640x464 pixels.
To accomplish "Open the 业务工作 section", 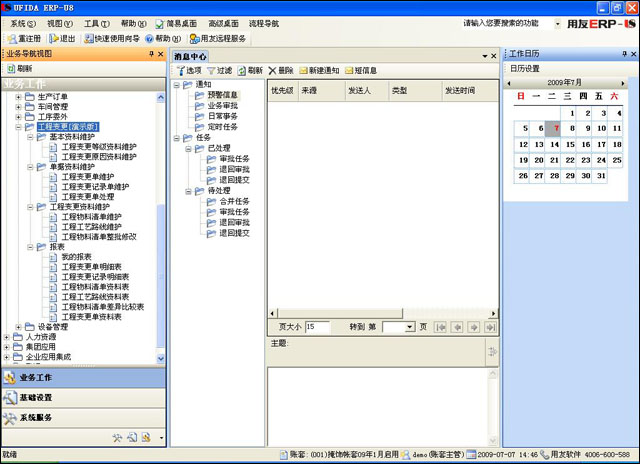I will [84, 377].
